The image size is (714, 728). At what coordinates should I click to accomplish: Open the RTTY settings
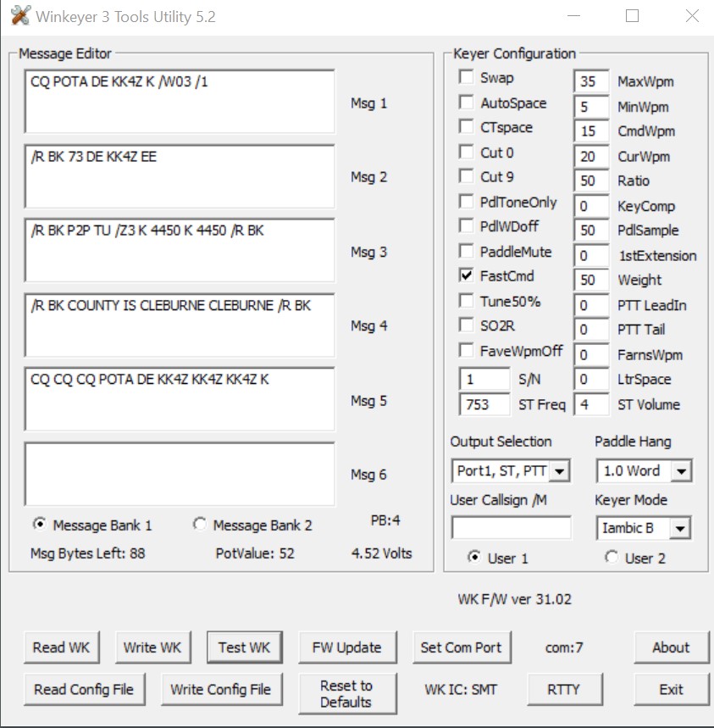[563, 689]
